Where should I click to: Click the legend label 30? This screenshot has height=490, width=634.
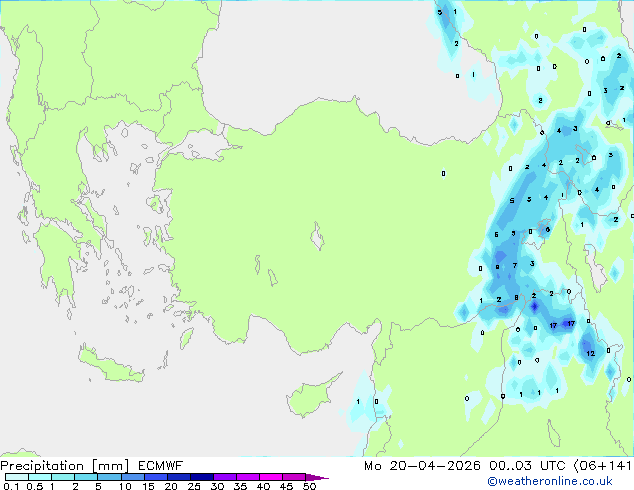tap(217, 486)
